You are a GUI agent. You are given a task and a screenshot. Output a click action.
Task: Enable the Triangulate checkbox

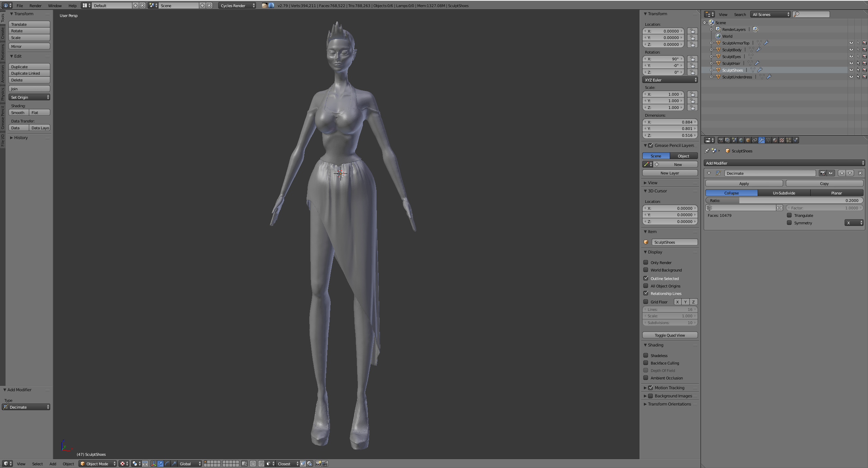coord(789,215)
